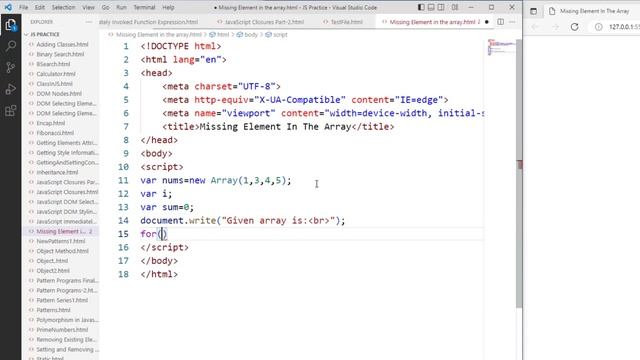Open Fibonacci.html in Explorer
Viewport: 640px width, 360px height.
click(x=55, y=133)
